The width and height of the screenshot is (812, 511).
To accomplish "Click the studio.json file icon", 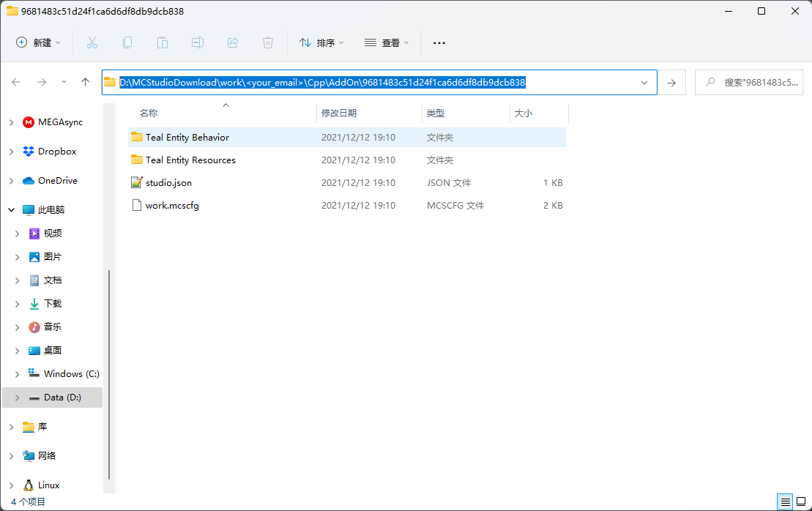I will (137, 182).
